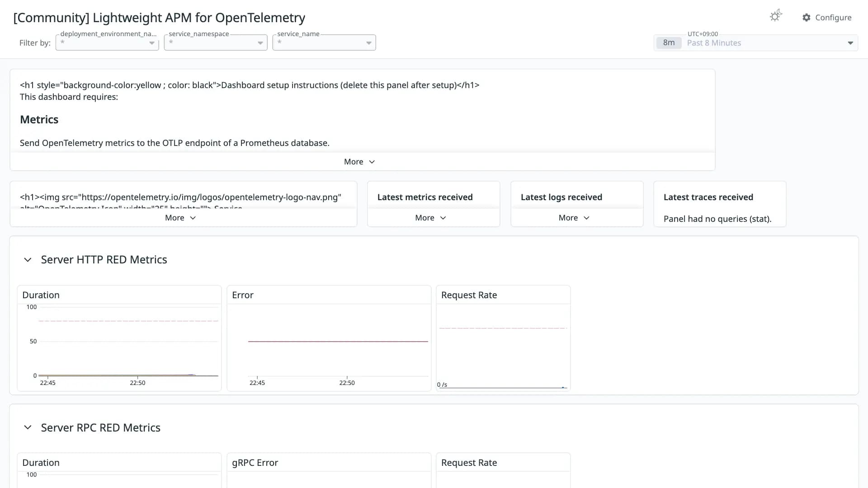The height and width of the screenshot is (488, 868).
Task: Click the RPC Duration panel title
Action: coord(41,463)
